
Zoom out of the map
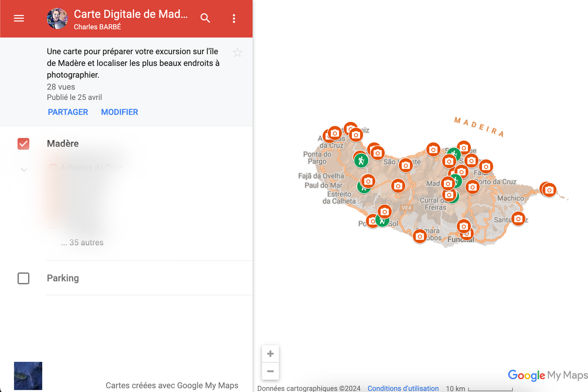coord(270,371)
